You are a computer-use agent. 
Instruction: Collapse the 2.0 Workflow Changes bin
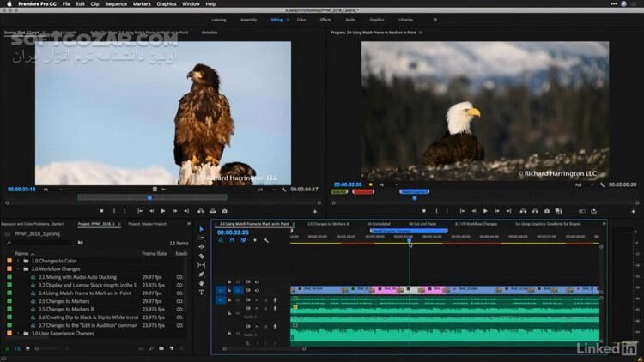point(18,269)
